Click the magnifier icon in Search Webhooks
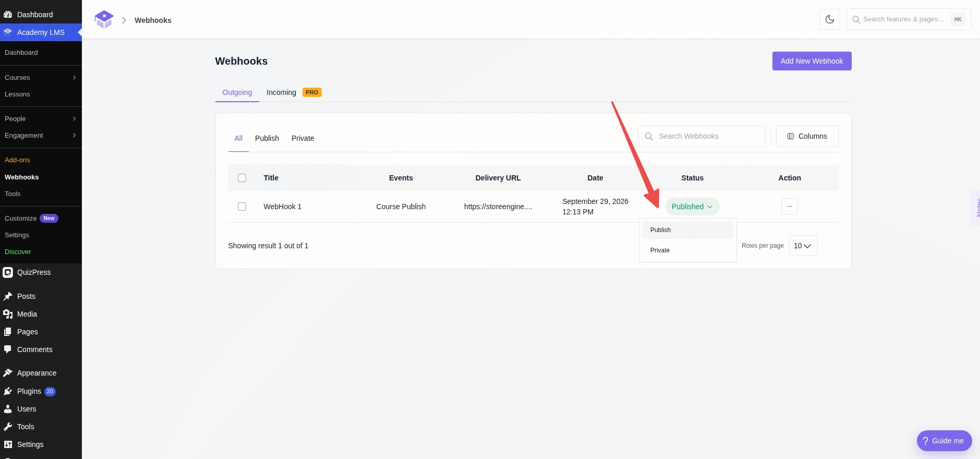 pos(649,136)
